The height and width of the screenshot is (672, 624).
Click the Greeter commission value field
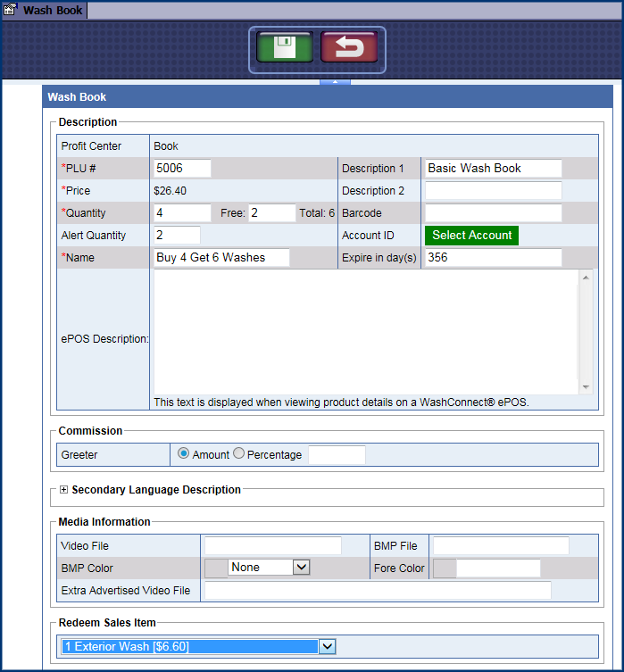click(337, 455)
